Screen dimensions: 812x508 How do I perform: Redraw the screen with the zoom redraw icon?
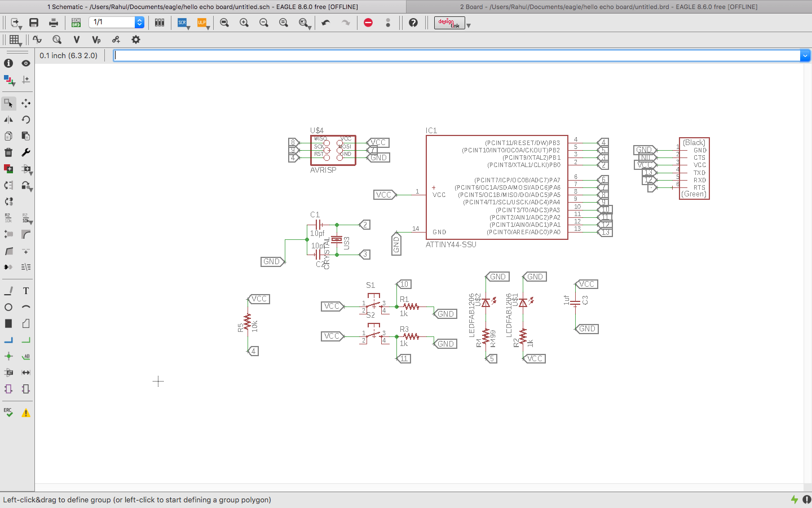click(284, 23)
